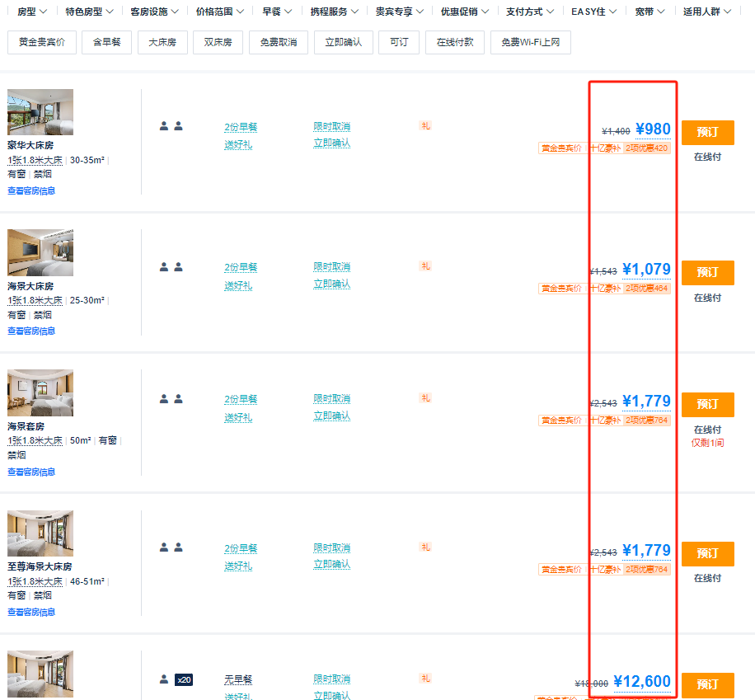Click the 礼 gift icon in ¥12,600 row
This screenshot has width=755, height=700.
coord(425,679)
